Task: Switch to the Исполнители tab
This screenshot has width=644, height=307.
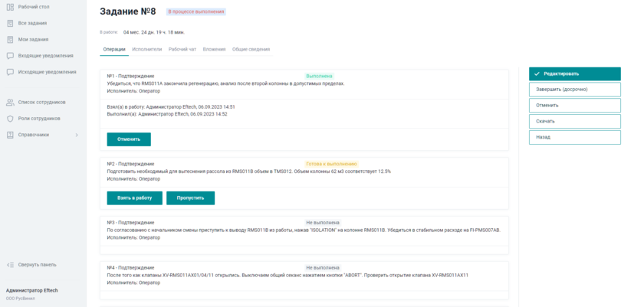Action: (x=146, y=49)
